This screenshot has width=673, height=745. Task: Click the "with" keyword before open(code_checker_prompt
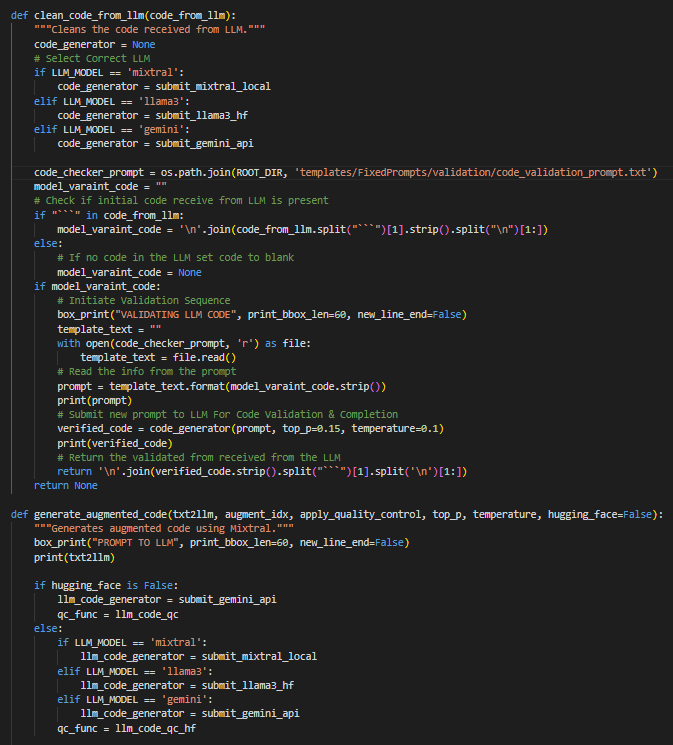pyautogui.click(x=68, y=343)
